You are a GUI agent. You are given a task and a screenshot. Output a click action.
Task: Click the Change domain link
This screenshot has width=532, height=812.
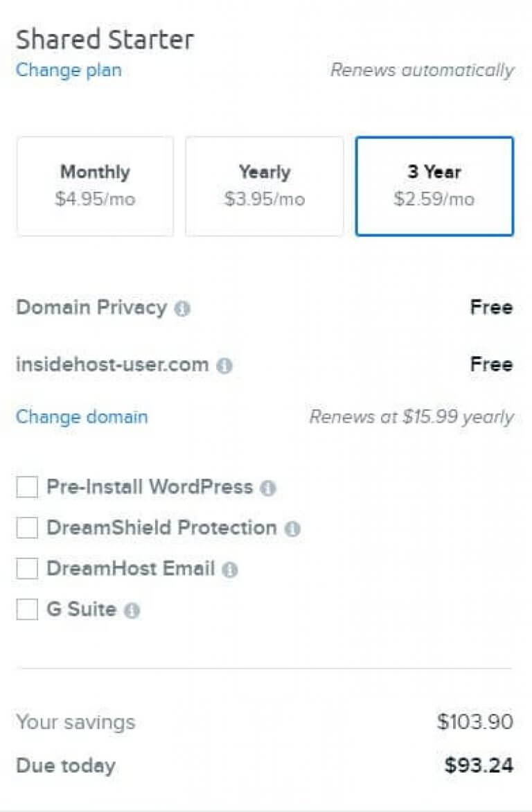(82, 417)
